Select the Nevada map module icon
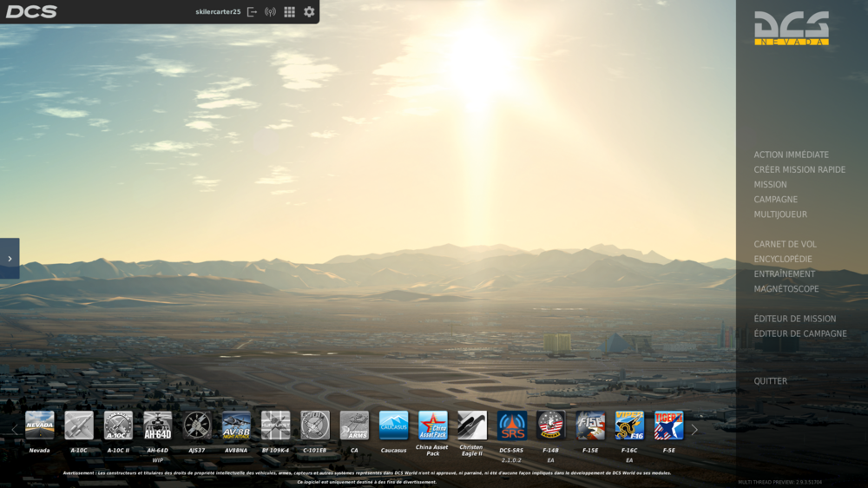The width and height of the screenshot is (868, 488). 40,425
